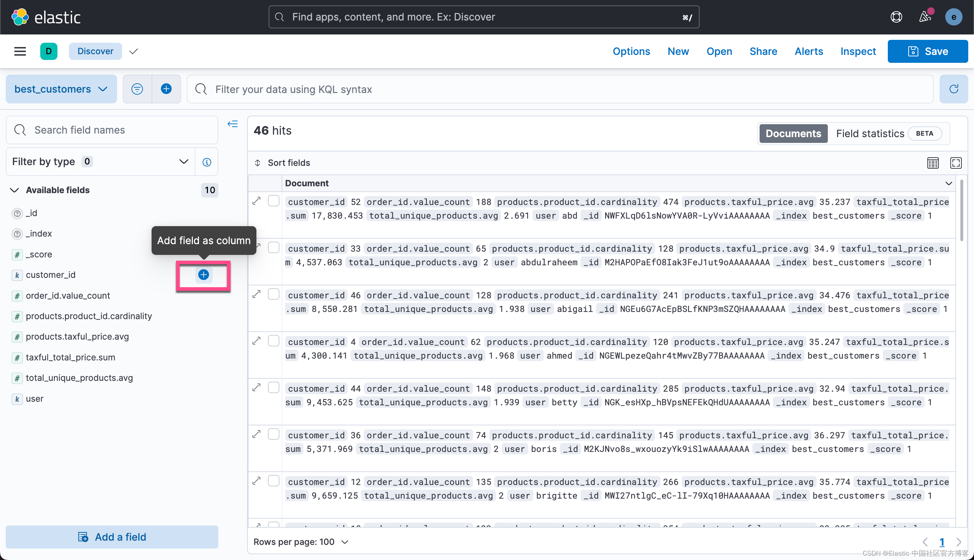Open the saved filters menu icon
The height and width of the screenshot is (560, 974).
137,89
